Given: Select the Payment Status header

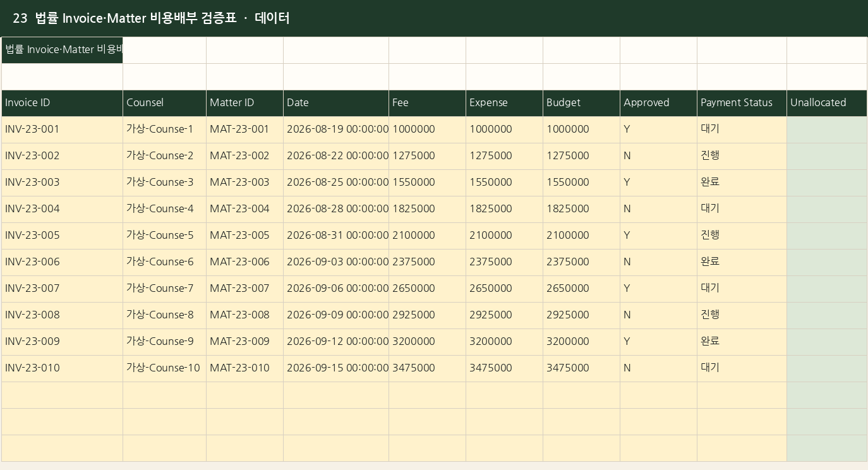Looking at the screenshot, I should point(742,103).
